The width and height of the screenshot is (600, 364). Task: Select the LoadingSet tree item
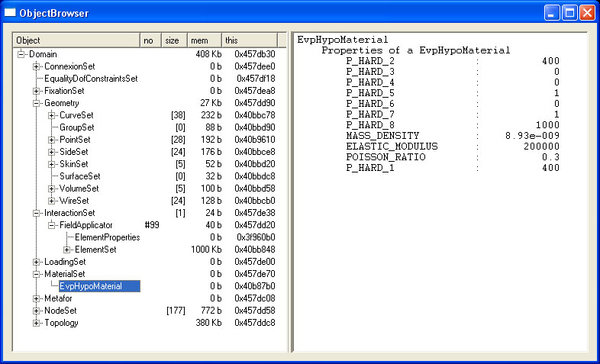click(x=65, y=262)
